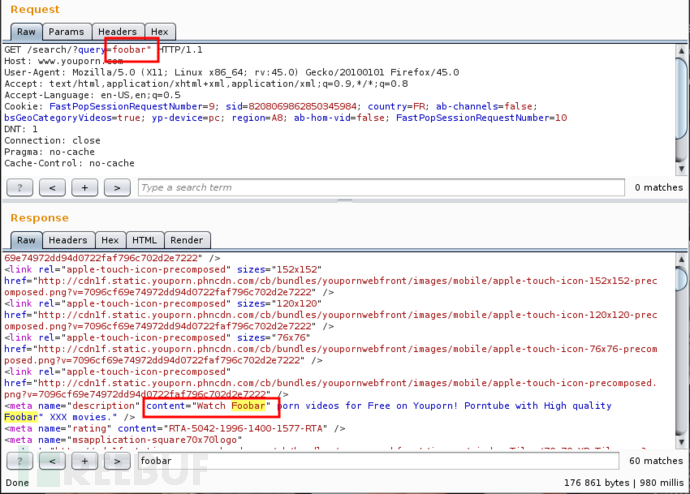Open the Response Headers tab
The image size is (690, 494).
[x=68, y=240]
